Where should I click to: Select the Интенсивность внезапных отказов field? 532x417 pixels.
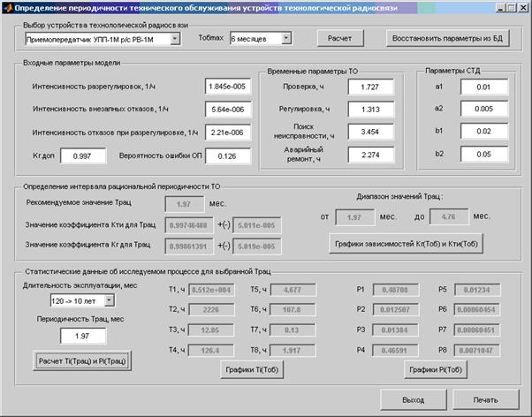[x=228, y=110]
